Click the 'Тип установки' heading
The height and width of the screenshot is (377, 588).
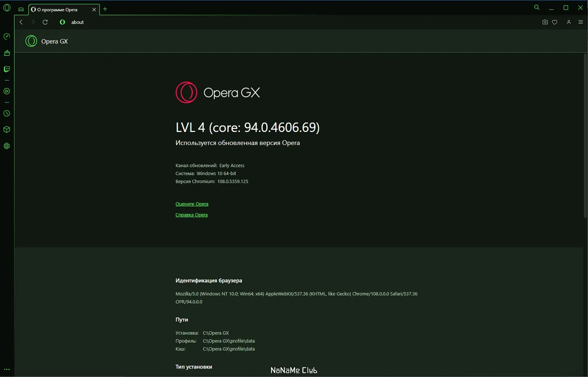coord(194,367)
